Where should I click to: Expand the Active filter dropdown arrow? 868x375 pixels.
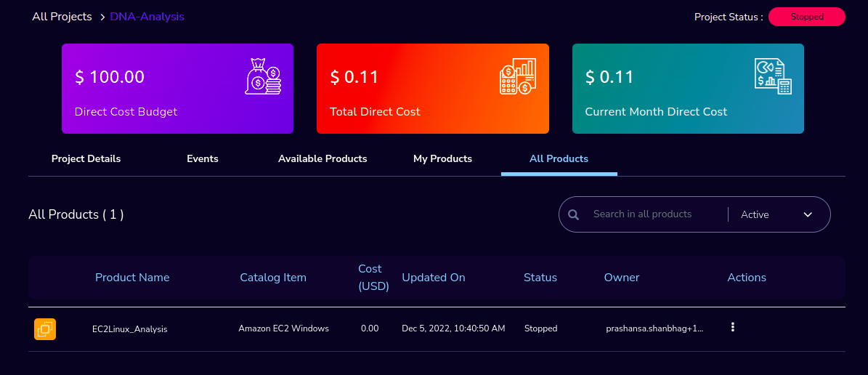(808, 214)
